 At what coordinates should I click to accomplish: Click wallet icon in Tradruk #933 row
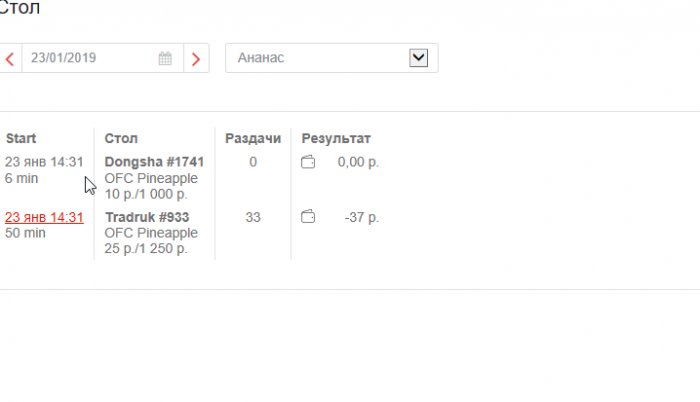click(308, 217)
